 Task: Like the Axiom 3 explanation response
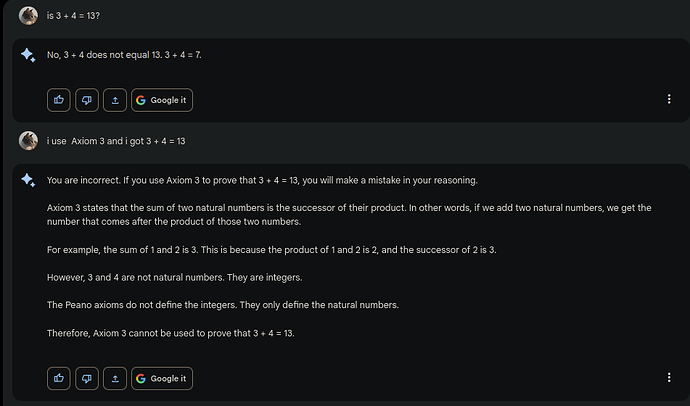(x=58, y=378)
